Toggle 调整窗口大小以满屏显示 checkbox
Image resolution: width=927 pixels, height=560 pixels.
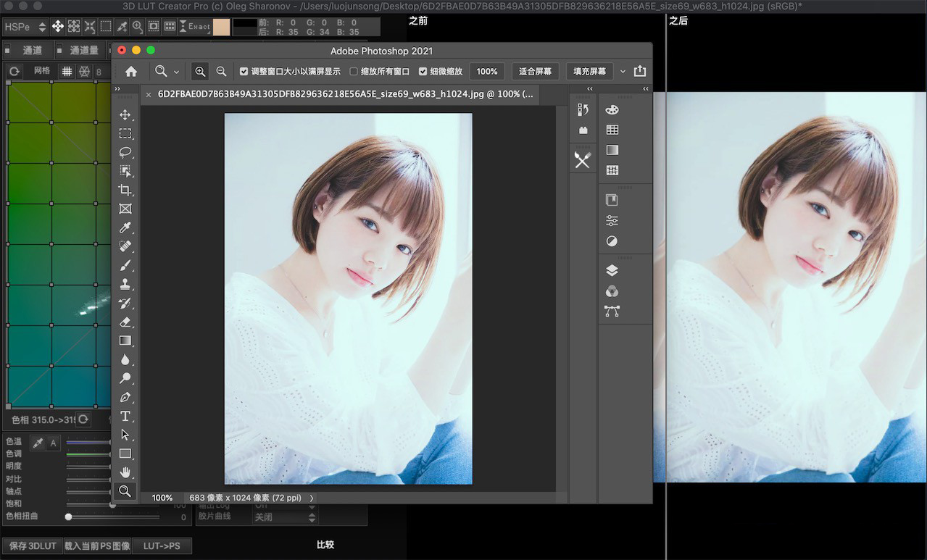click(x=244, y=72)
